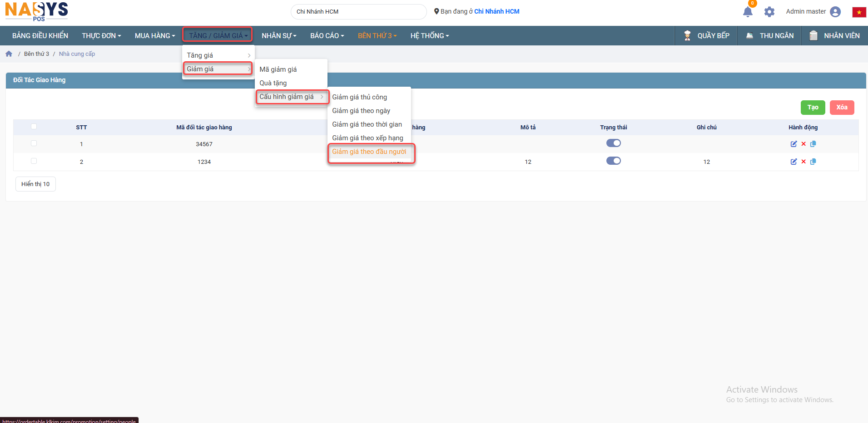This screenshot has height=423, width=868.
Task: Select Giảm giá theo đầu người
Action: pos(369,152)
